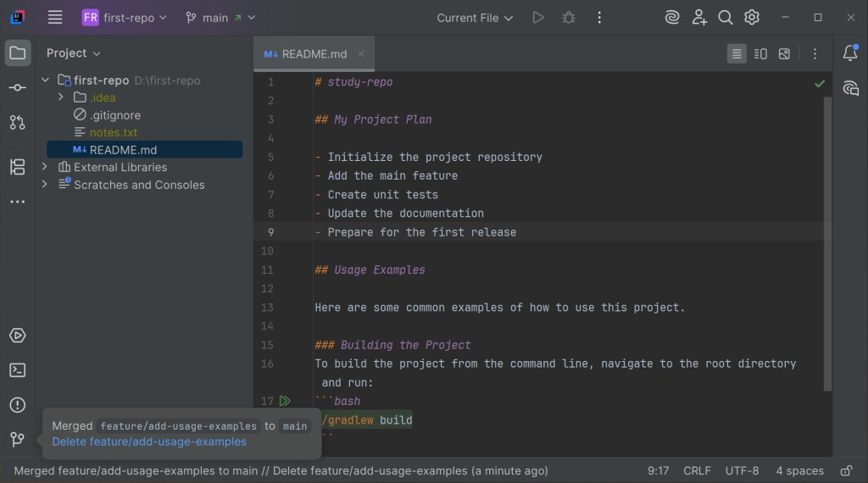This screenshot has width=868, height=483.
Task: Place cursor on 'Create unit tests' line
Action: 382,195
